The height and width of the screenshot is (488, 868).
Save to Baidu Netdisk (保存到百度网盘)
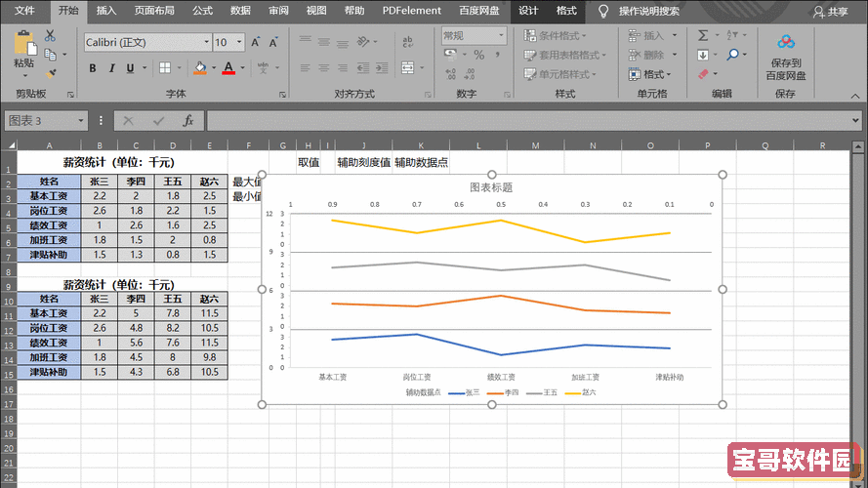pyautogui.click(x=786, y=58)
